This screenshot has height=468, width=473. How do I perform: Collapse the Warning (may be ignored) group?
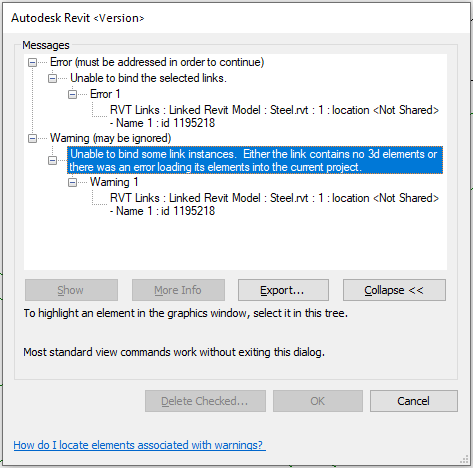[x=32, y=138]
